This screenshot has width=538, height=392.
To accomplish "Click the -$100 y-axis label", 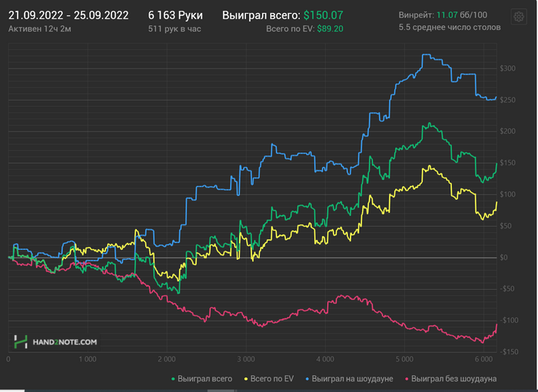I will point(509,321).
